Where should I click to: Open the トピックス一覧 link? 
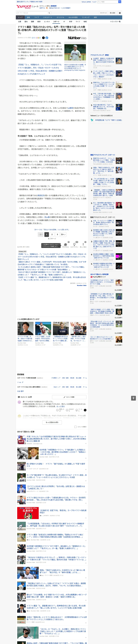pyautogui.click(x=115, y=21)
